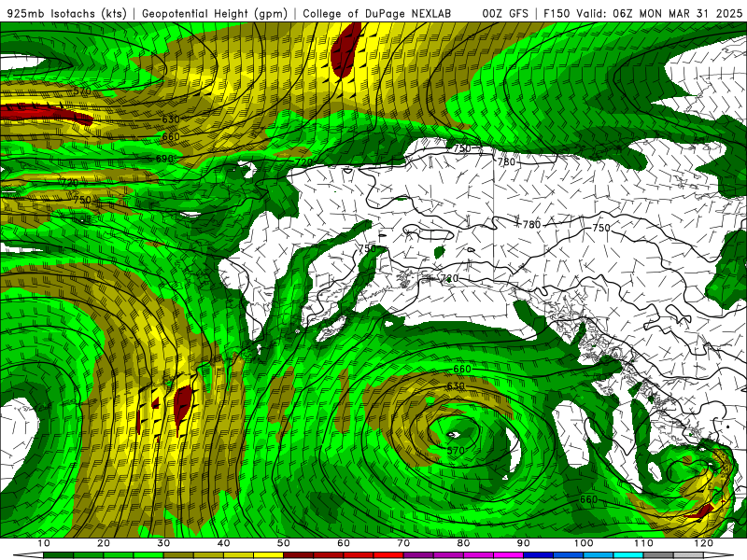Click the 750 contour label right of central 780
This screenshot has height=560, width=747.
click(x=601, y=228)
